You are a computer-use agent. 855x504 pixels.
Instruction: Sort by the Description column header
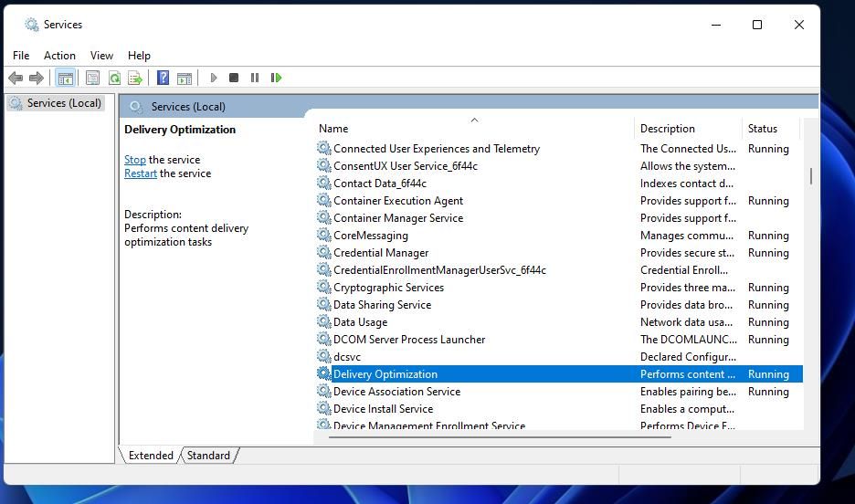click(688, 129)
